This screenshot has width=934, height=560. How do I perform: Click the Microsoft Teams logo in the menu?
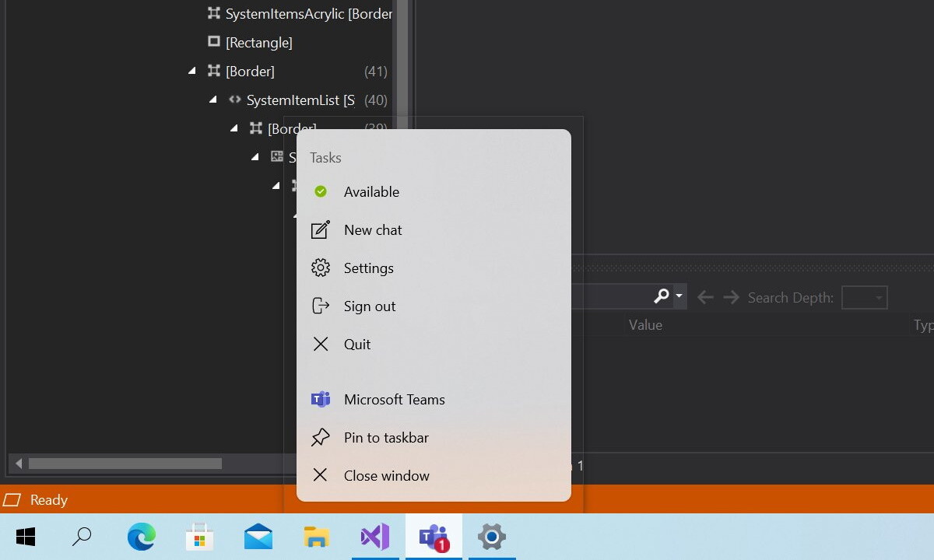tap(320, 399)
